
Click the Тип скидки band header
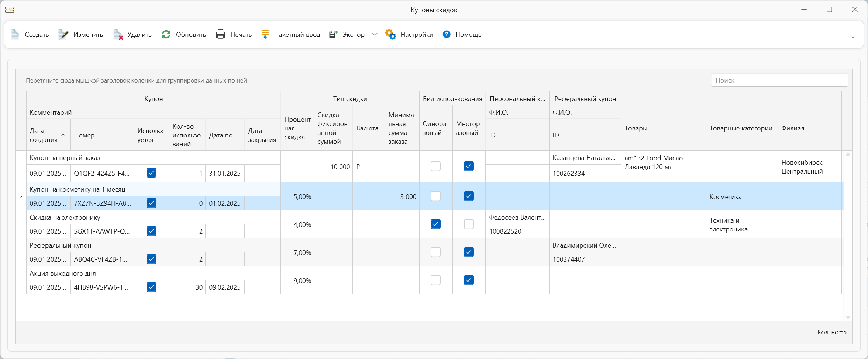[x=350, y=99]
